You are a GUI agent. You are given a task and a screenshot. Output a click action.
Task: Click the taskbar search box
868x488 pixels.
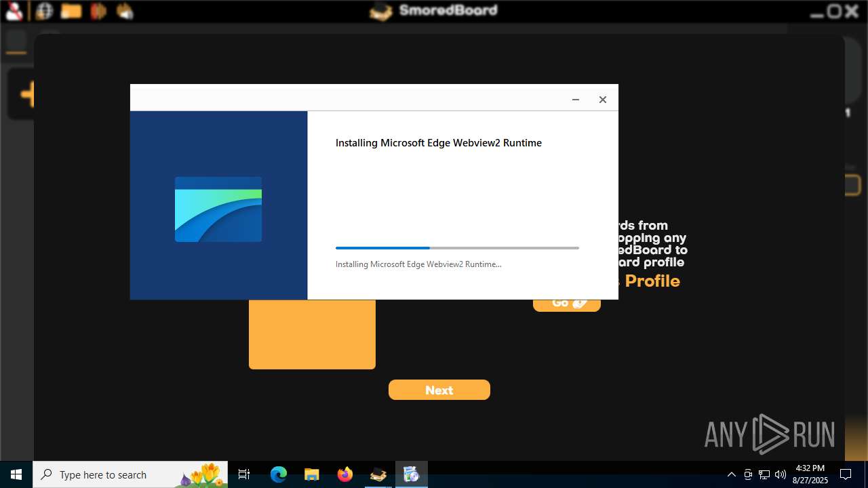pyautogui.click(x=131, y=474)
